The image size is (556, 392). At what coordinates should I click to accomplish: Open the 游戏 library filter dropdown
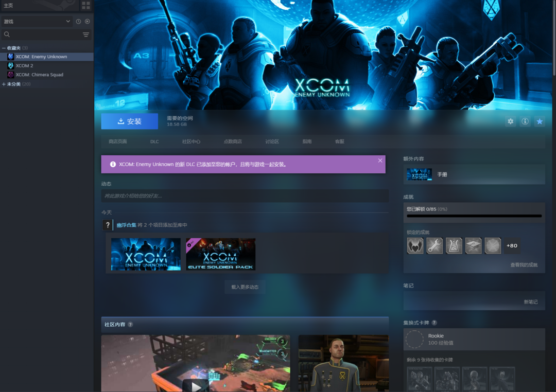click(x=37, y=22)
